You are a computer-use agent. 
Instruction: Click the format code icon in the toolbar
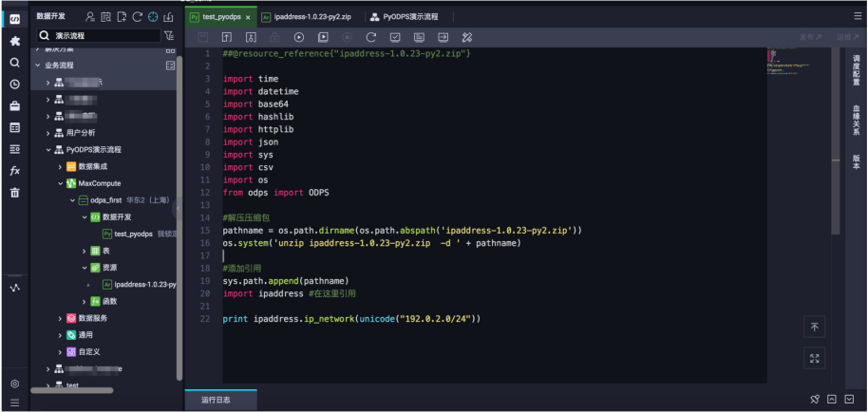(466, 37)
